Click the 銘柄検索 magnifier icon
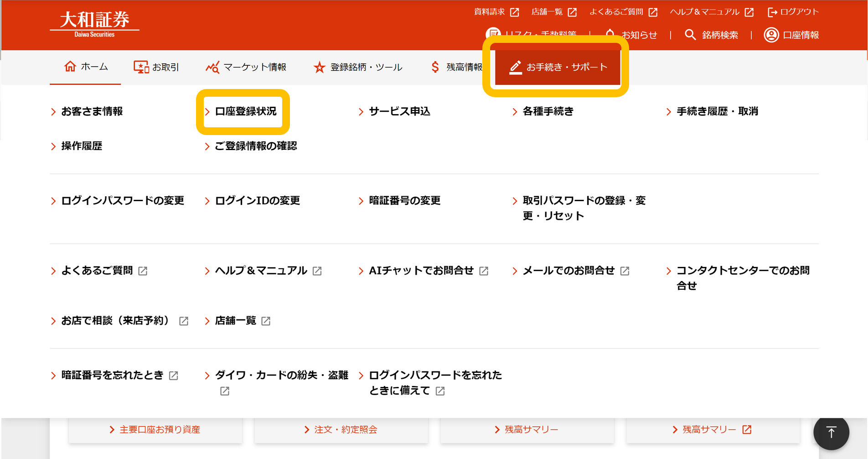 pos(690,35)
